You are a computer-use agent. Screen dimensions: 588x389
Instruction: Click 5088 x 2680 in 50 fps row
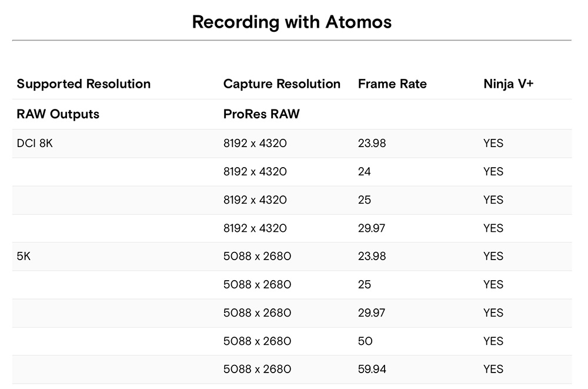[x=258, y=341]
